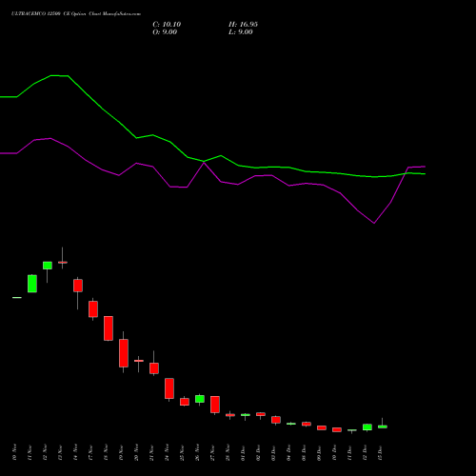Click the 13 Nov date label
476x476 pixels.
point(60,452)
